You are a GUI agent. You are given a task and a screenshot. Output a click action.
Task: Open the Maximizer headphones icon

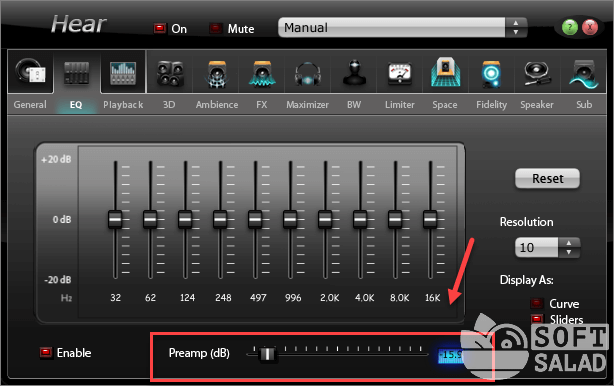point(308,74)
